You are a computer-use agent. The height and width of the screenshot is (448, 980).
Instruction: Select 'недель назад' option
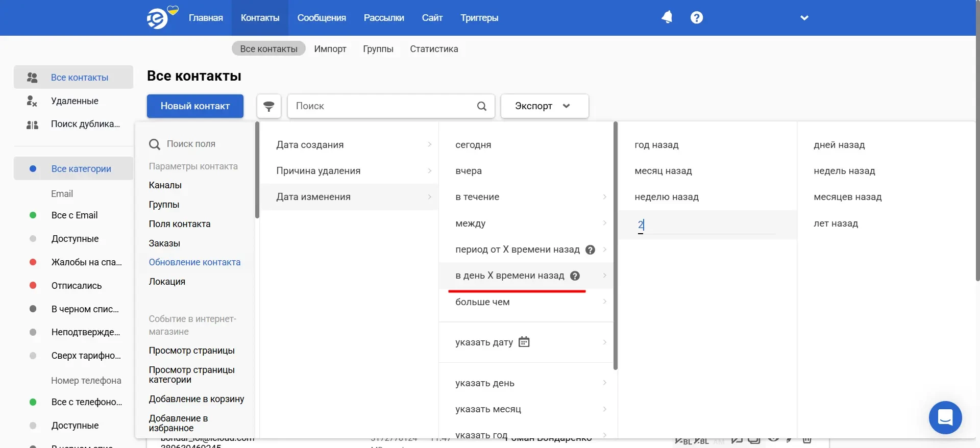point(844,171)
